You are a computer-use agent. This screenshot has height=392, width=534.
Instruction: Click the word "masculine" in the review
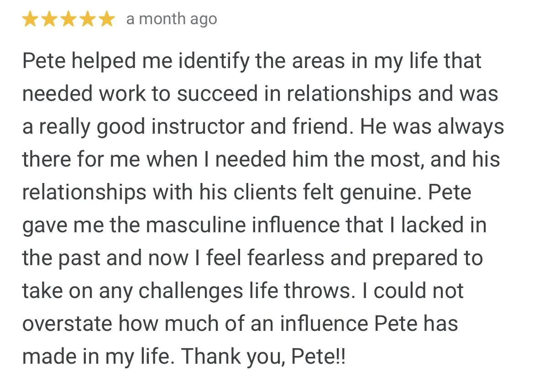pyautogui.click(x=196, y=225)
